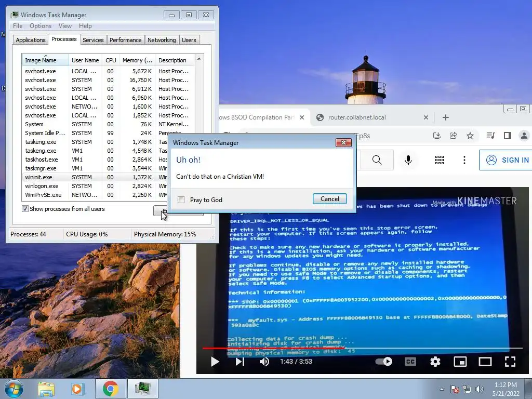The width and height of the screenshot is (532, 399).
Task: Open a new Chrome tab
Action: [446, 117]
